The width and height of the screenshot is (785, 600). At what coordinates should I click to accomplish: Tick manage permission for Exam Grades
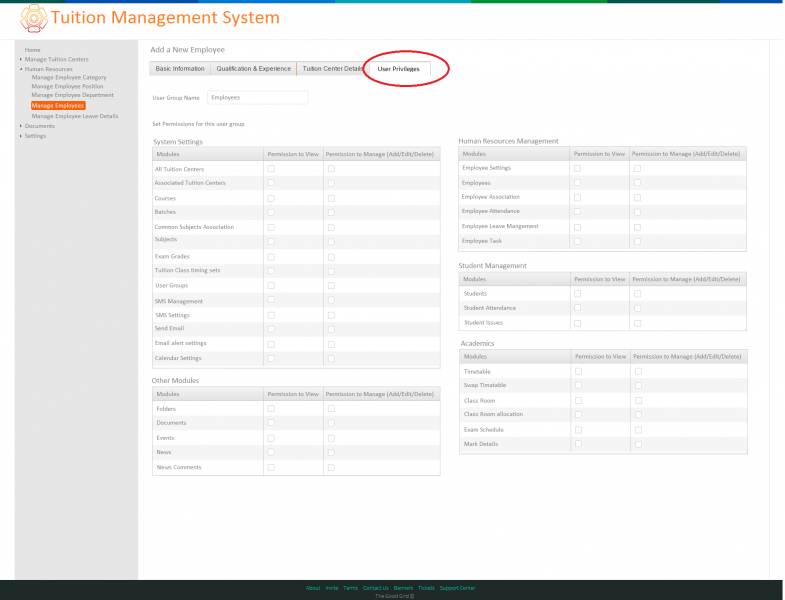coord(331,257)
